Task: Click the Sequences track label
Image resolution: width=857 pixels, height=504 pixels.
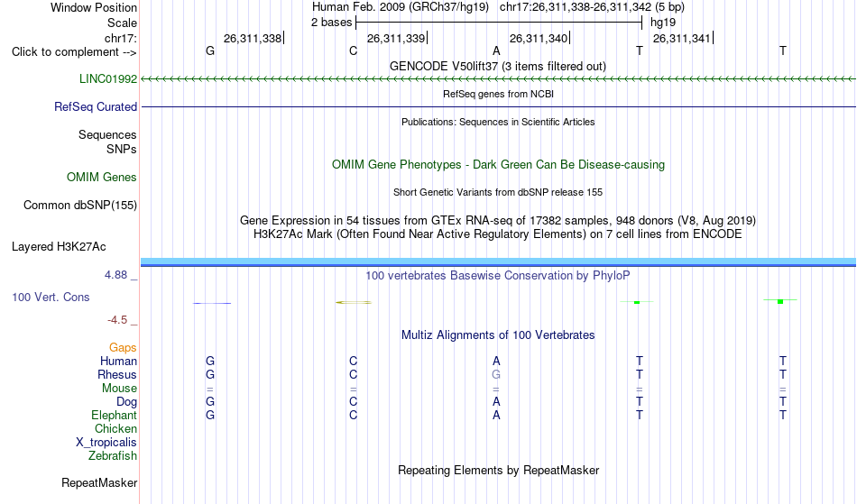Action: [x=107, y=135]
